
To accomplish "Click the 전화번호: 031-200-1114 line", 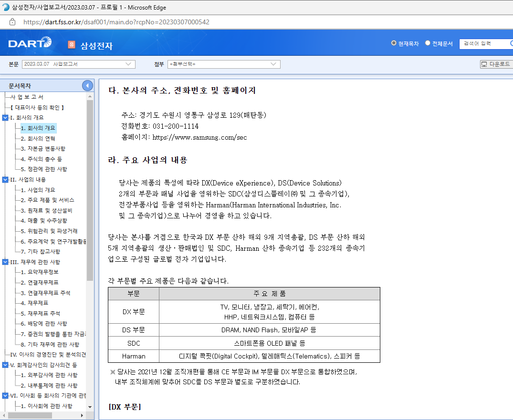I will [x=160, y=126].
